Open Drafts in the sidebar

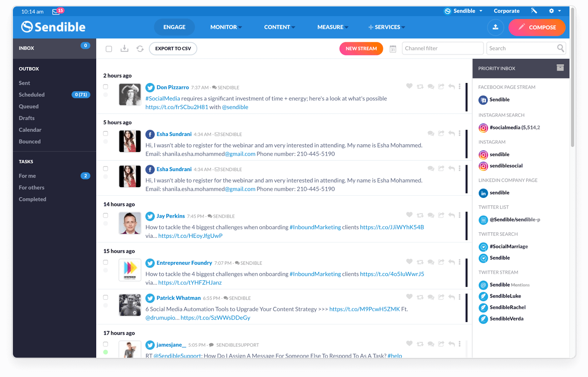[x=27, y=118]
